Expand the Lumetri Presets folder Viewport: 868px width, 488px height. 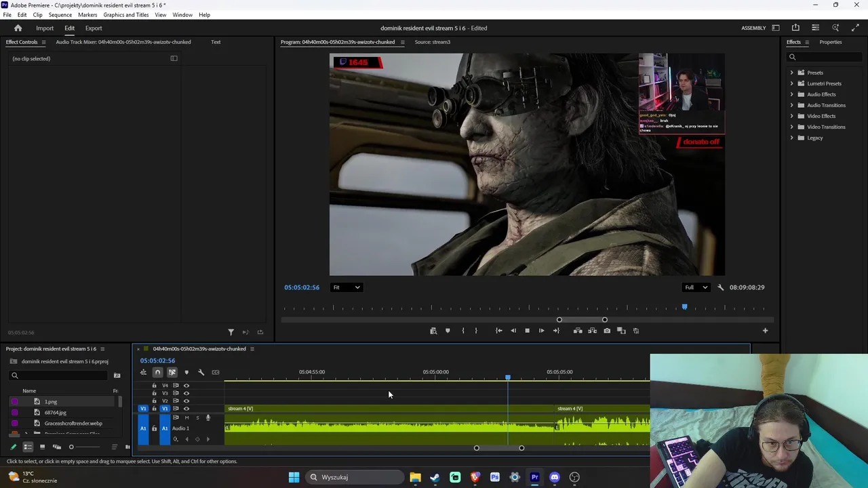(x=791, y=83)
